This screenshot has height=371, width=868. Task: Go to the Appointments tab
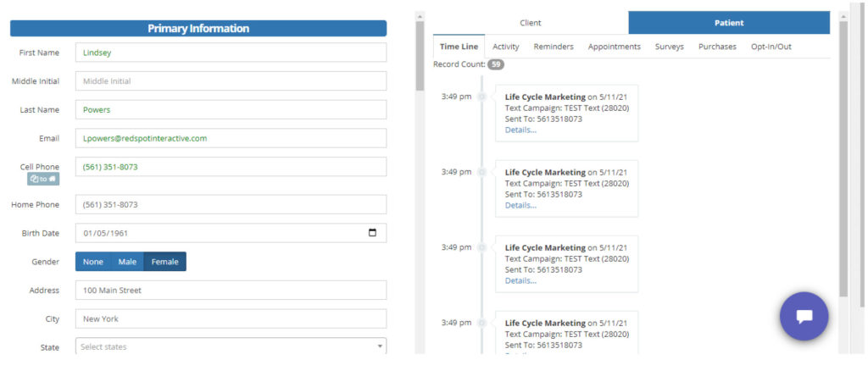[614, 47]
